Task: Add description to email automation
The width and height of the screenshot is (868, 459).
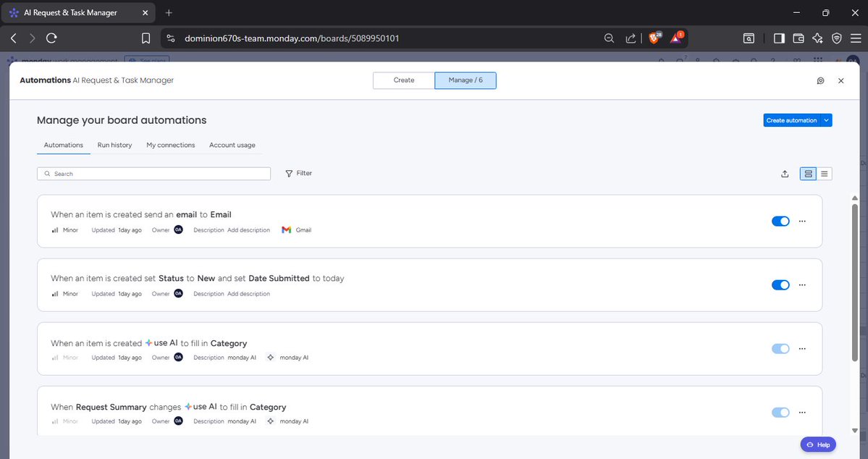Action: point(248,230)
